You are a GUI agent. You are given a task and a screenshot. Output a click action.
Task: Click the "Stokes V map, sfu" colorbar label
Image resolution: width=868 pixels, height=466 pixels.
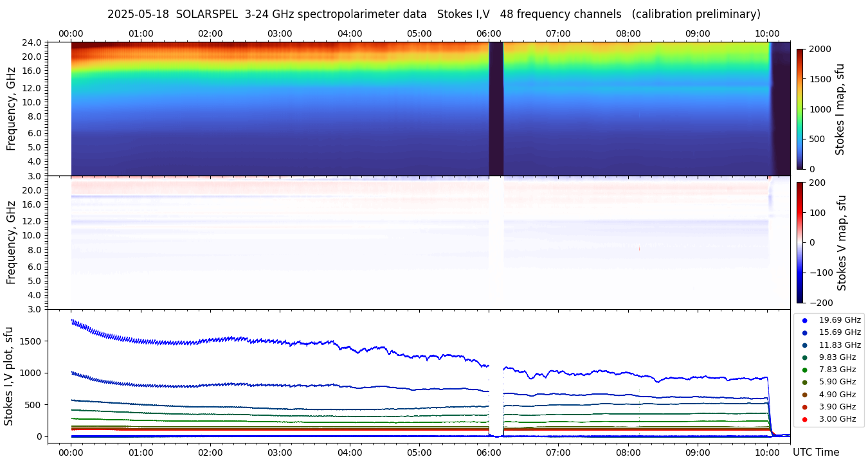click(x=841, y=243)
